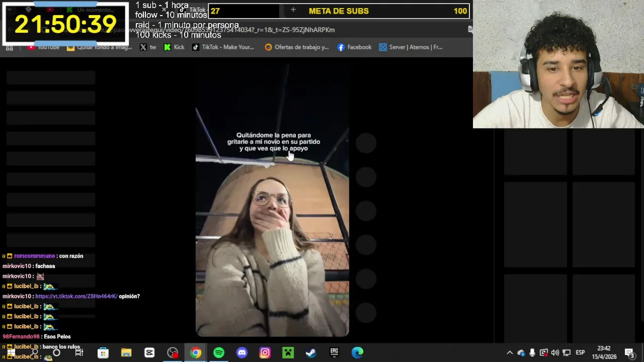The height and width of the screenshot is (362, 644).
Task: Open the network status tray icon
Action: [567, 352]
